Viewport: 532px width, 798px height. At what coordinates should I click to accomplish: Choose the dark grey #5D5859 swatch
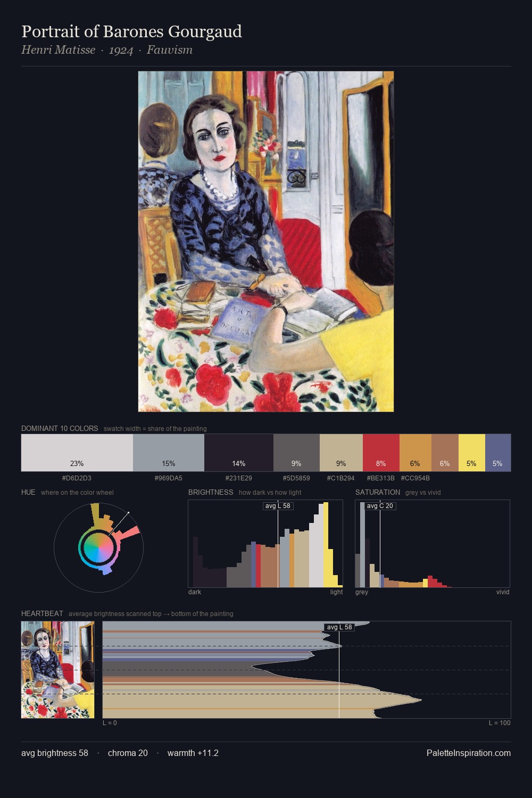(x=296, y=453)
